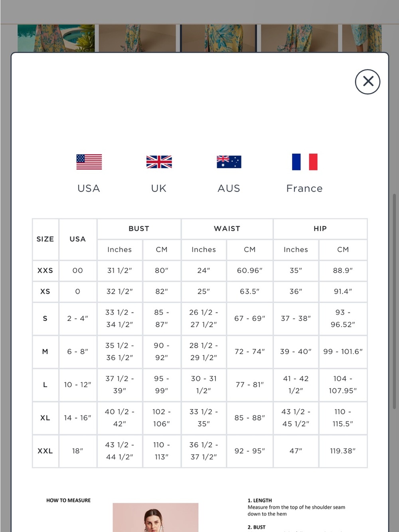Select the Australia flag icon
399x532 pixels.
[x=229, y=162]
